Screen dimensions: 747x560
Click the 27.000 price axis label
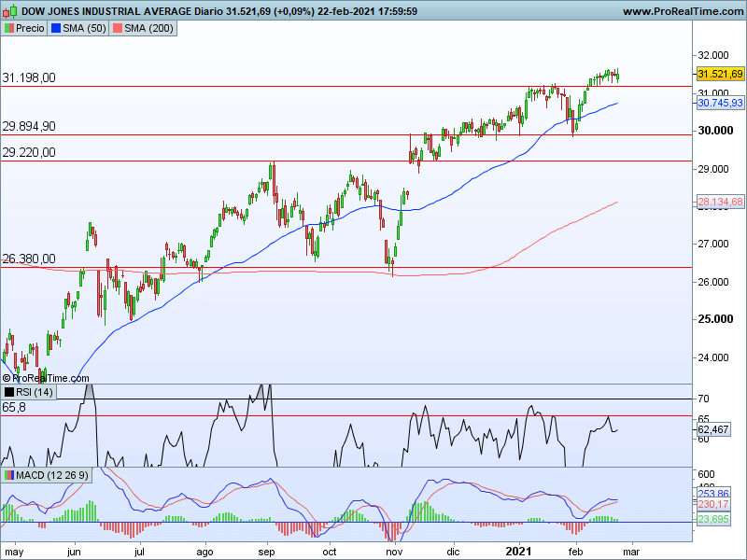tap(713, 244)
